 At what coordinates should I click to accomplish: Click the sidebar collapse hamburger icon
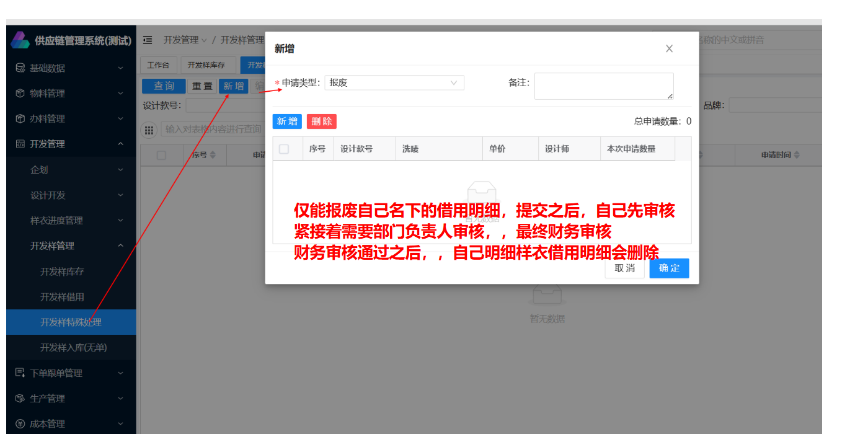[x=148, y=40]
